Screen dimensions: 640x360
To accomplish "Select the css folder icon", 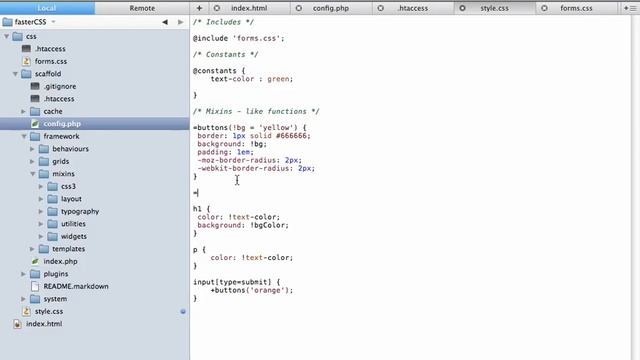I will click(x=18, y=36).
